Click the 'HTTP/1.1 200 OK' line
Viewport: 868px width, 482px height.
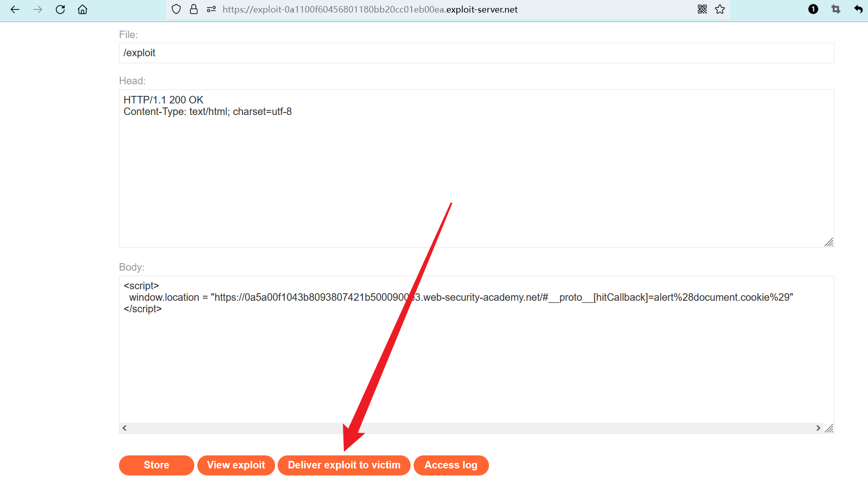tap(164, 100)
